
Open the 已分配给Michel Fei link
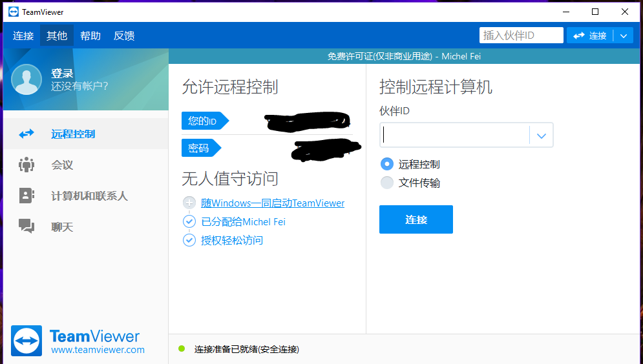point(243,222)
